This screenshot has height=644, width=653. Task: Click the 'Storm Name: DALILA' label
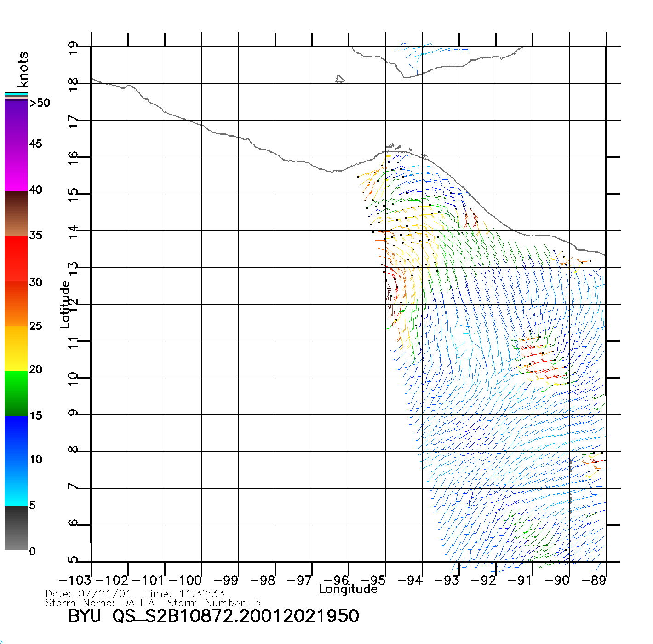pos(100,603)
